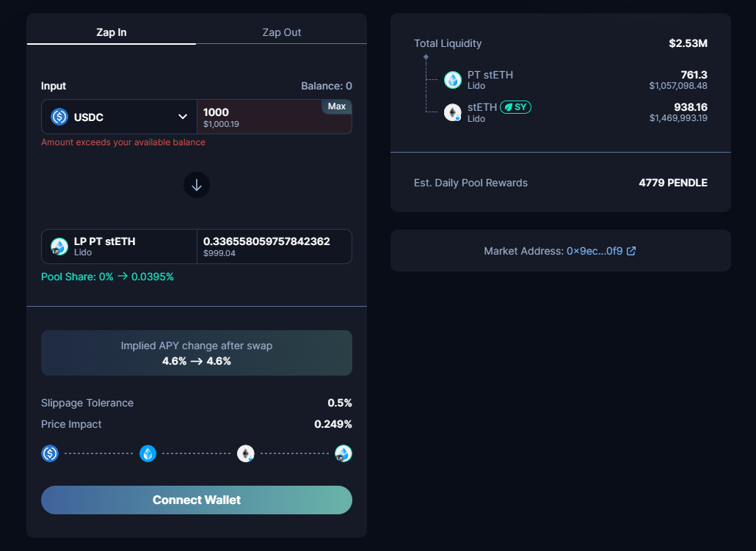756x551 pixels.
Task: Click the blue droplet icon in swap route
Action: pos(148,453)
